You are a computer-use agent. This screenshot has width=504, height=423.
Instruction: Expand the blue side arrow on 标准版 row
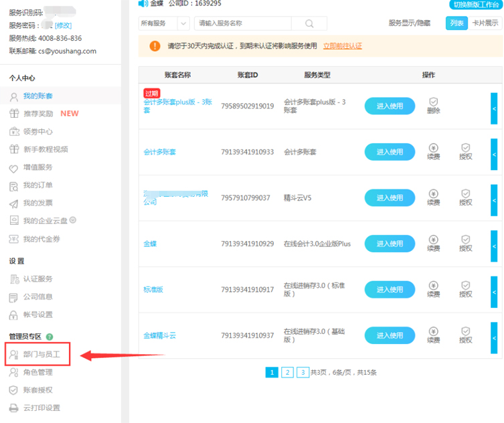point(494,292)
